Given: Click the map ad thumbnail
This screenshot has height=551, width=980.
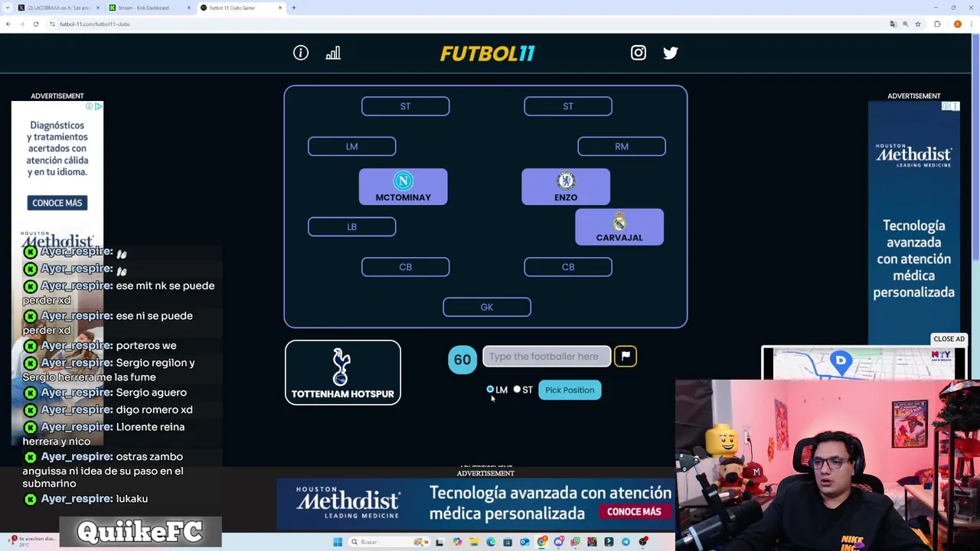Looking at the screenshot, I should (864, 364).
